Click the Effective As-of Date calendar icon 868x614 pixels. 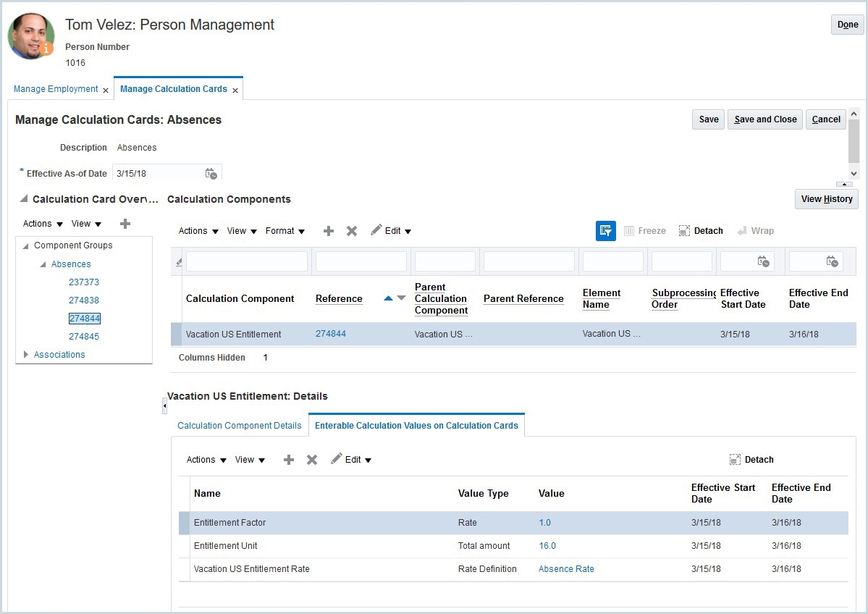click(x=211, y=174)
